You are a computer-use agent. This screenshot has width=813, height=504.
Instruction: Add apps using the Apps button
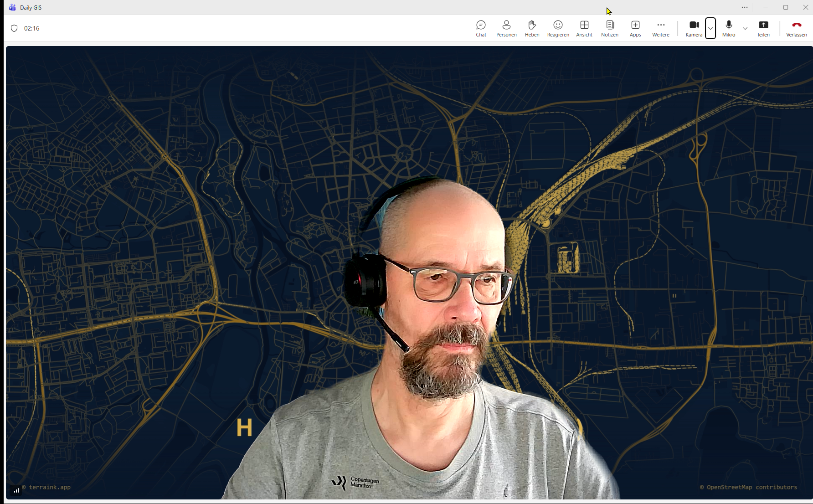[x=635, y=28]
